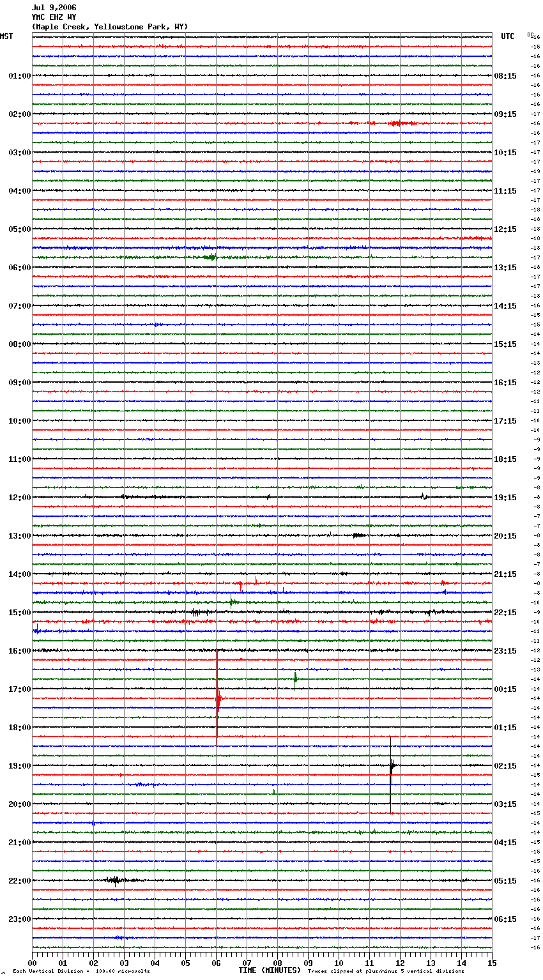Click the Traces clipped at plus/minus 5 divisions note
543x980 pixels.
[x=386, y=972]
